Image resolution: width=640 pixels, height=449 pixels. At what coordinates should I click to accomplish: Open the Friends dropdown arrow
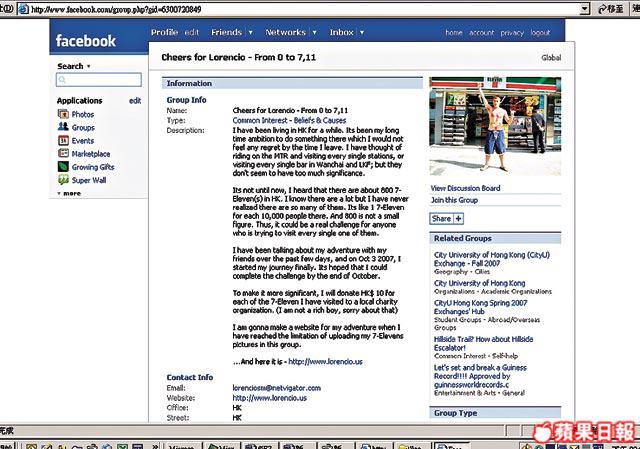tap(250, 32)
